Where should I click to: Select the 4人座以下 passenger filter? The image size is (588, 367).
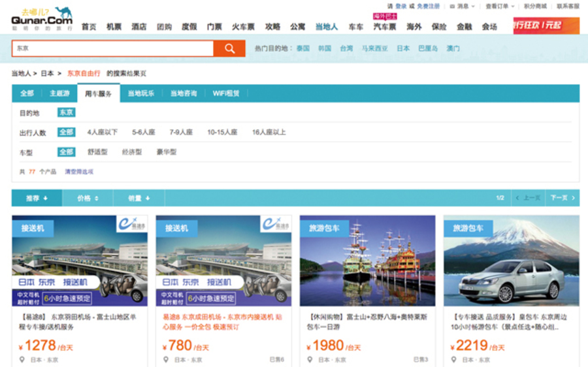tap(102, 132)
